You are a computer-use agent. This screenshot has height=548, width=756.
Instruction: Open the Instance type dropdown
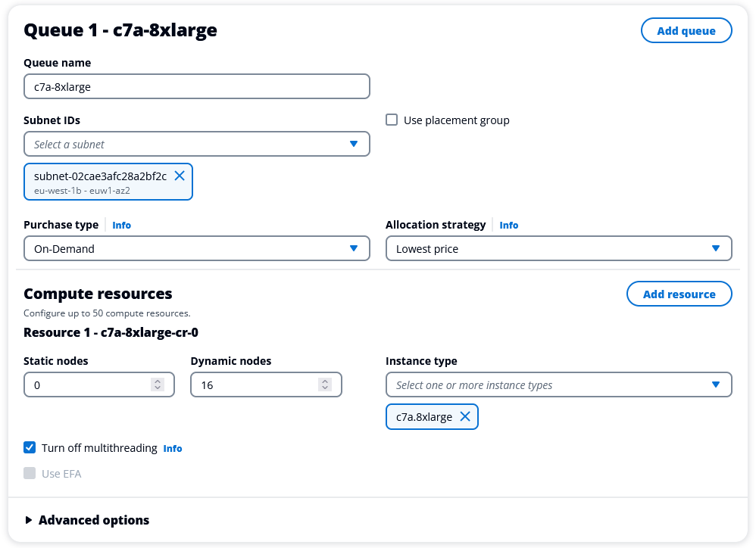point(558,385)
